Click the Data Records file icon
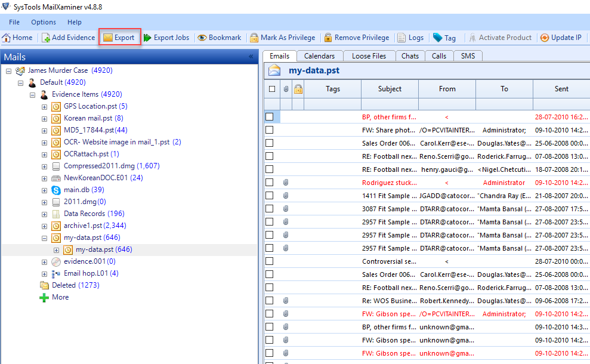The image size is (590, 364). tap(56, 214)
